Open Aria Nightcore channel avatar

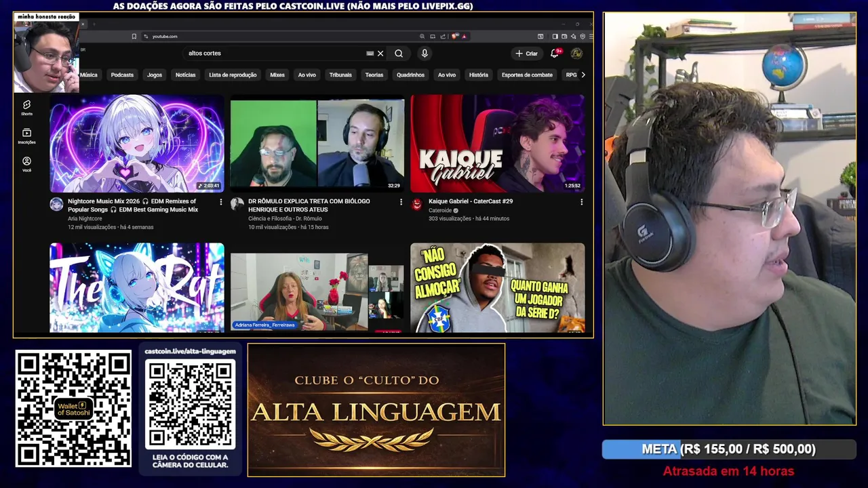point(56,204)
